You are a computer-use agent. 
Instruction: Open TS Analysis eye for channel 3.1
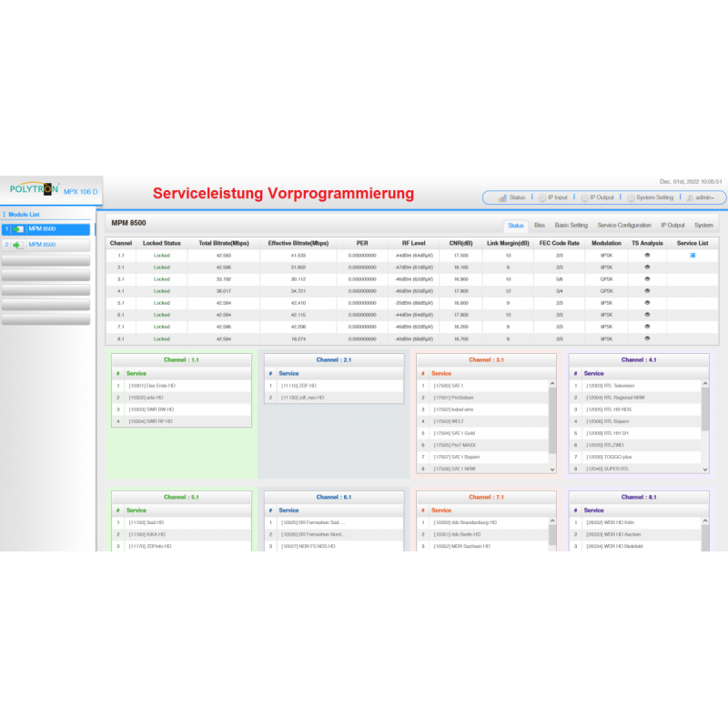pos(647,279)
